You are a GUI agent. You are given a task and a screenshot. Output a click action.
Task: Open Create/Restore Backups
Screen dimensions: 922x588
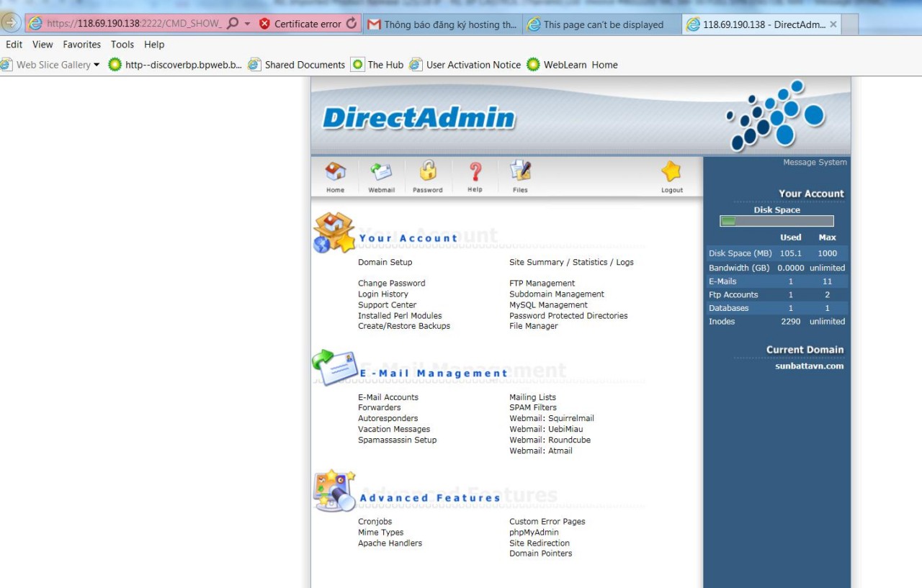click(404, 326)
